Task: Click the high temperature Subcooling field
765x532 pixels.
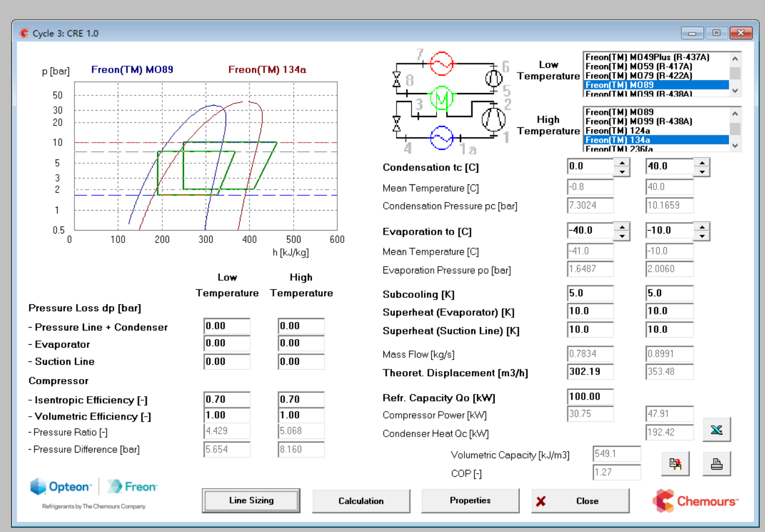Action: [x=670, y=293]
